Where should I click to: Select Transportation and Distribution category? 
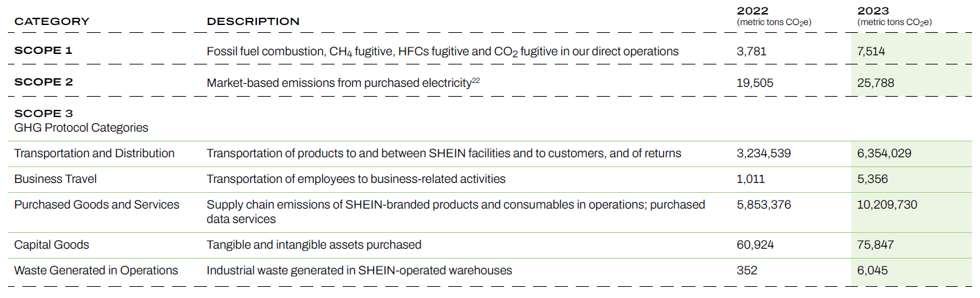95,153
